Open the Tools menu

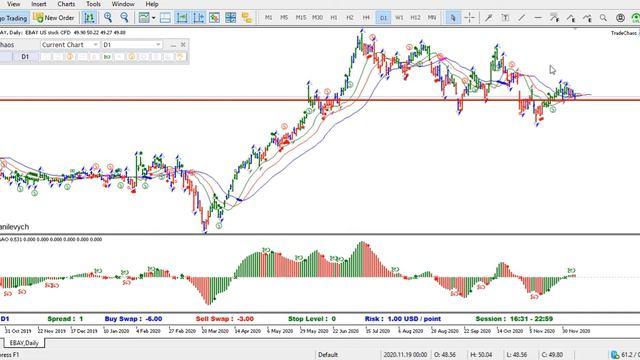pyautogui.click(x=93, y=4)
